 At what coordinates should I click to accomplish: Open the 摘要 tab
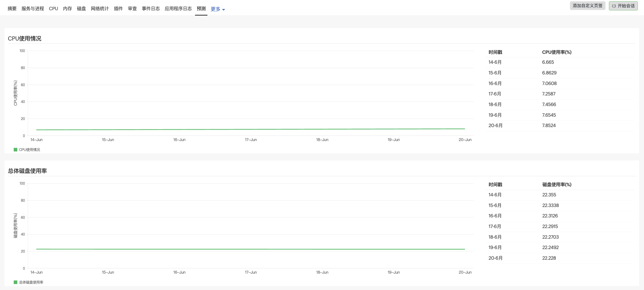12,9
